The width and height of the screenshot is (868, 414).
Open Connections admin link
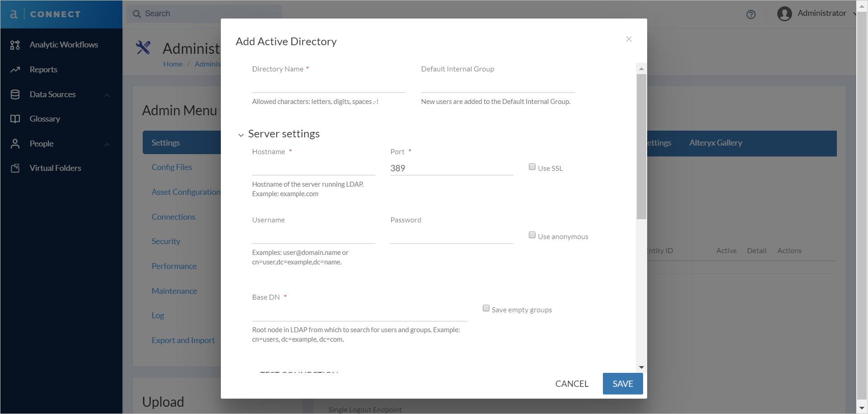point(173,217)
